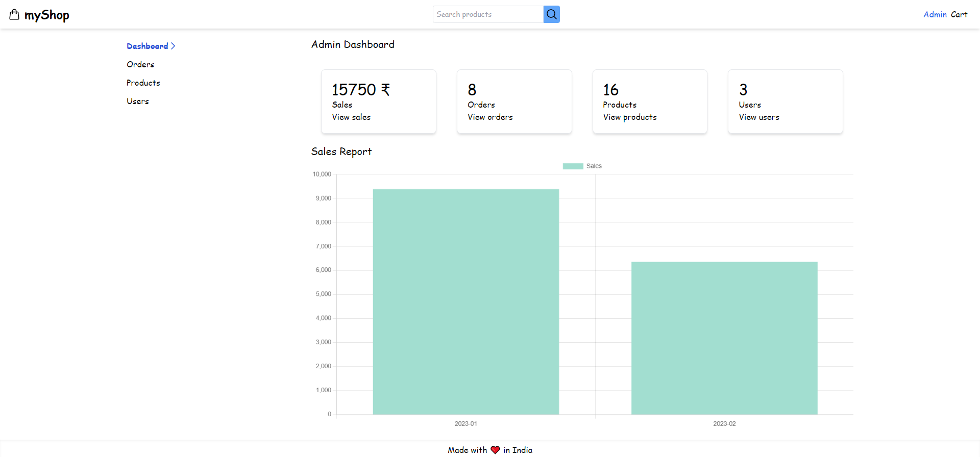This screenshot has width=980, height=457.
Task: Click the Sales legend label
Action: pos(594,166)
